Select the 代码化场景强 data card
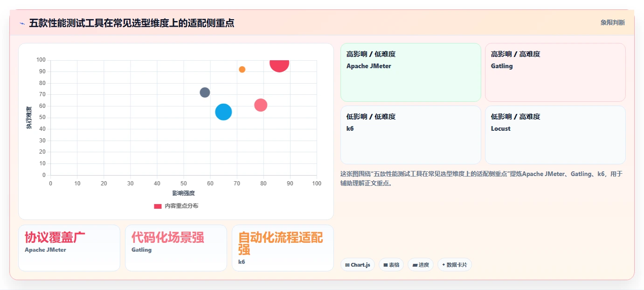 [x=176, y=248]
